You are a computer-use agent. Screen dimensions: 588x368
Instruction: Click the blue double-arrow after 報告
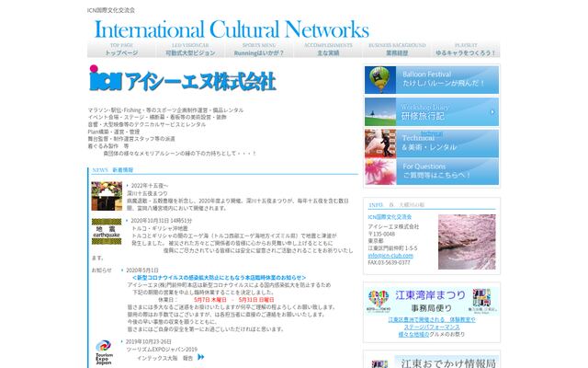click(201, 357)
